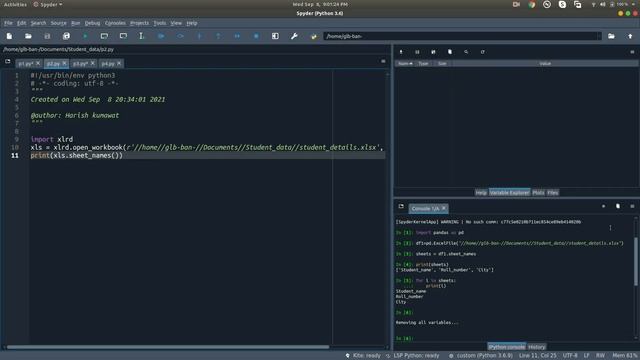640x360 pixels.
Task: Sort variables by the Name column header
Action: (x=405, y=64)
